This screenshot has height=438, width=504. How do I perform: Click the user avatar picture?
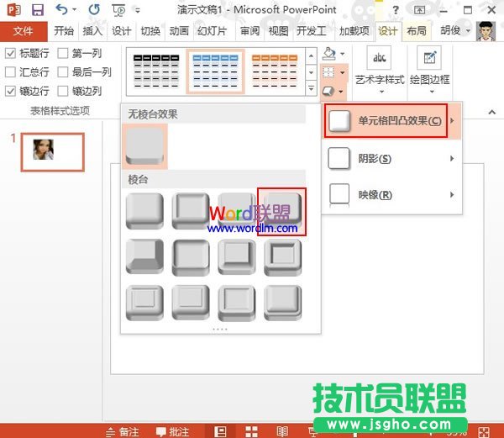[486, 31]
